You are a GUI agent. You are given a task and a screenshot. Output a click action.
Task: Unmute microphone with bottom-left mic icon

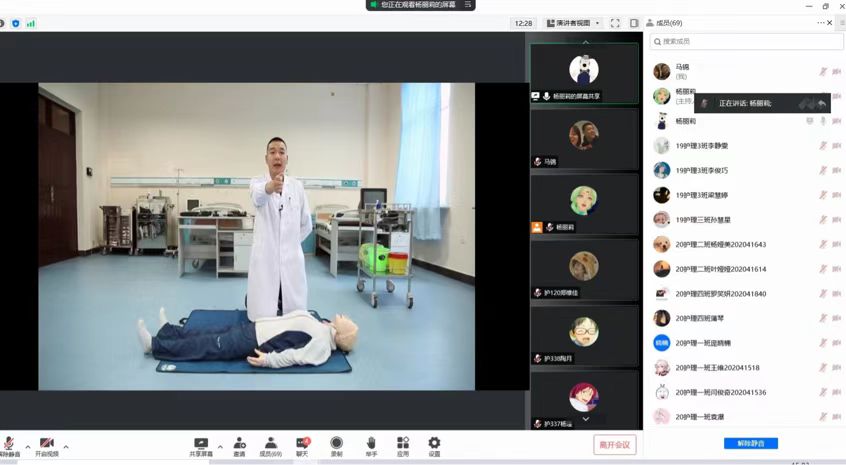tap(9, 443)
